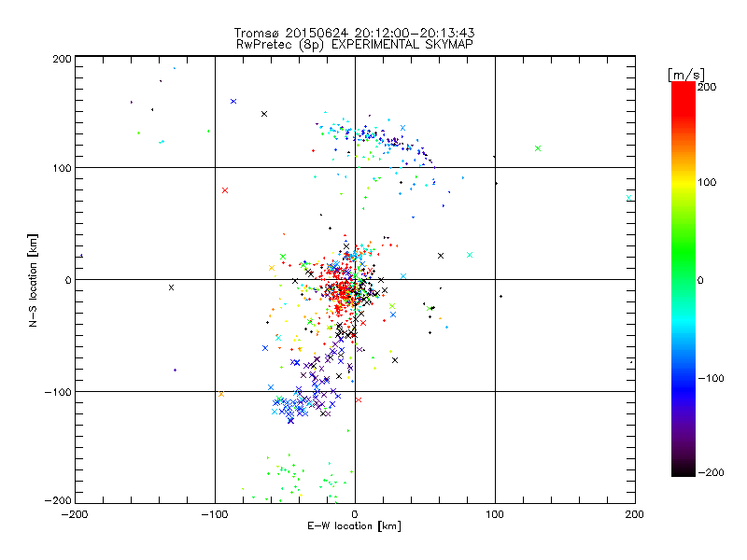Click the black X marker left of origin

(171, 287)
